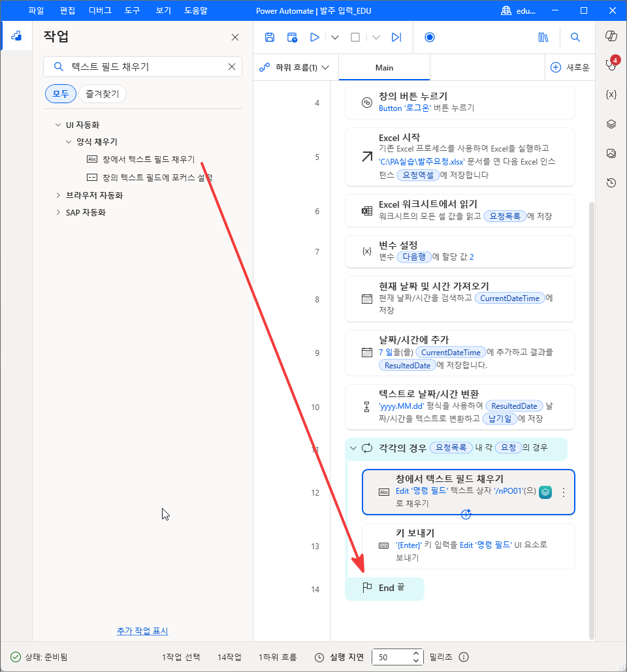This screenshot has height=672, width=627.
Task: Click the info icon next to 밀리초
Action: [464, 657]
